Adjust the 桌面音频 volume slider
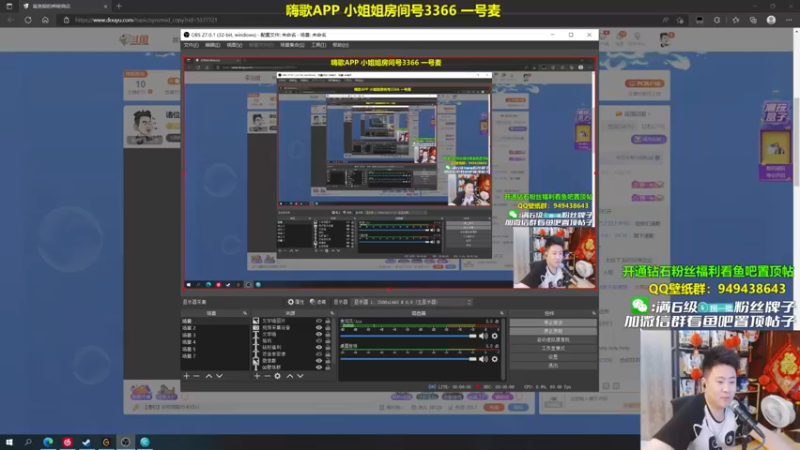Viewport: 800px width, 450px height. click(408, 359)
